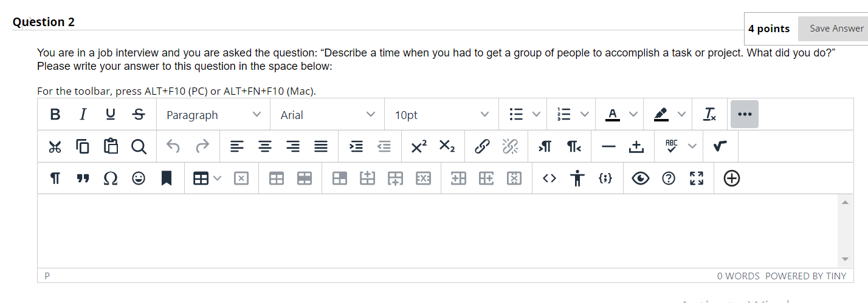Copy selection to clipboard
The height and width of the screenshot is (303, 868).
(83, 146)
